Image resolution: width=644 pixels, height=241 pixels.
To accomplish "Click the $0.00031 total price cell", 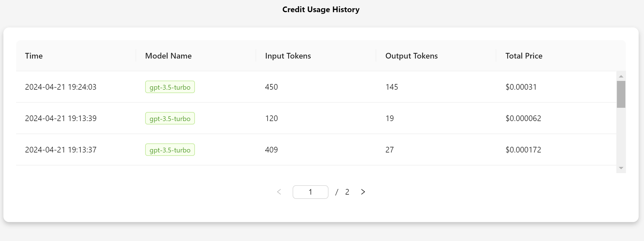I will coord(521,87).
